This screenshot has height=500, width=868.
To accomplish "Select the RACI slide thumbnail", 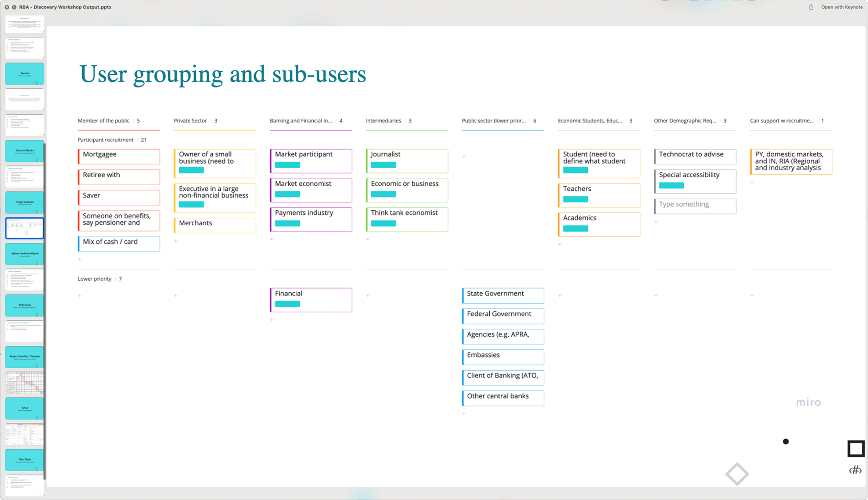I will (25, 408).
